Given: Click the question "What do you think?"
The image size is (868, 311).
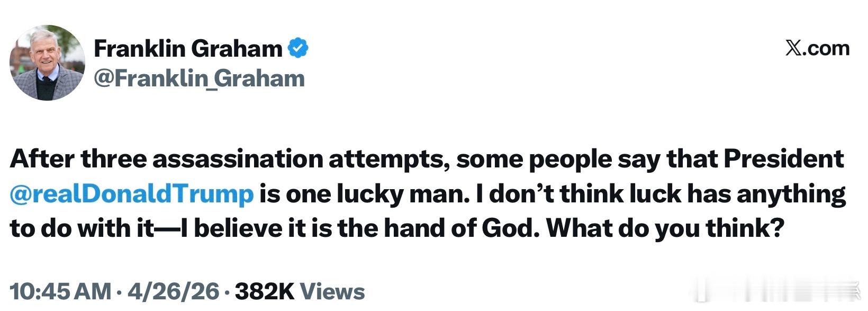Looking at the screenshot, I should (664, 228).
